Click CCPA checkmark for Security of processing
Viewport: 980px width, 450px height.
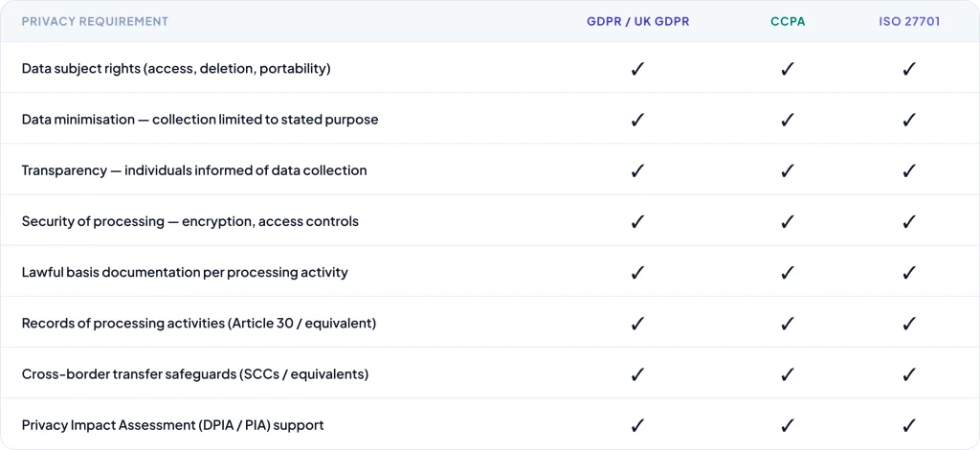788,221
